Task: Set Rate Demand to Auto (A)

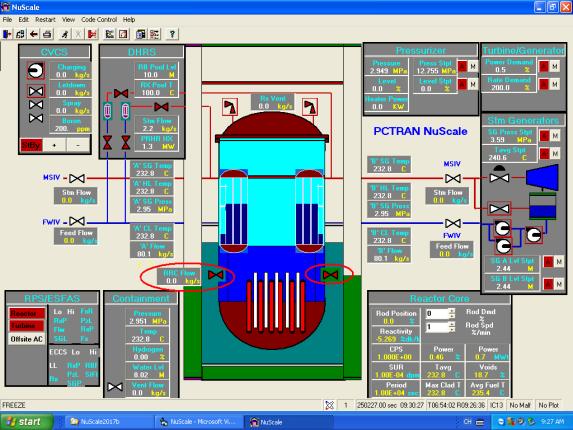Action: click(x=544, y=84)
